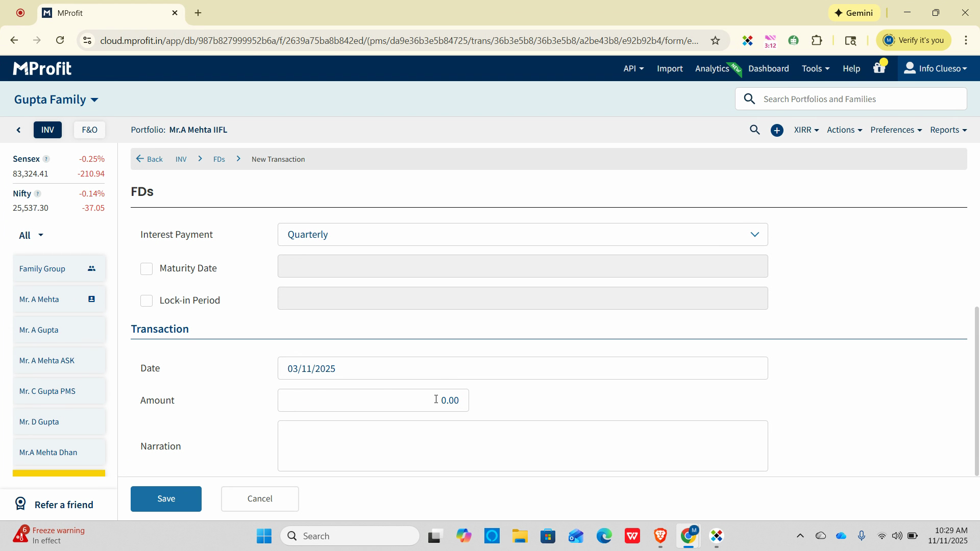Open the Reports menu

(x=948, y=130)
